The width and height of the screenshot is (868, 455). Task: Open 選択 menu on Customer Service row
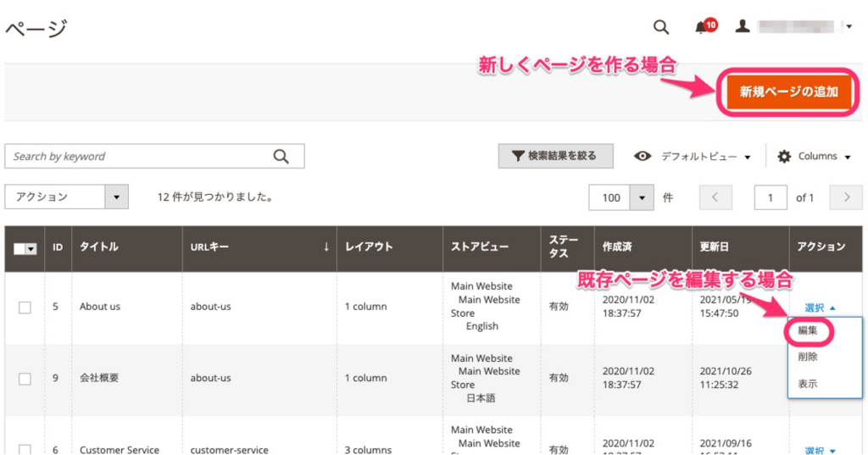[x=820, y=451]
